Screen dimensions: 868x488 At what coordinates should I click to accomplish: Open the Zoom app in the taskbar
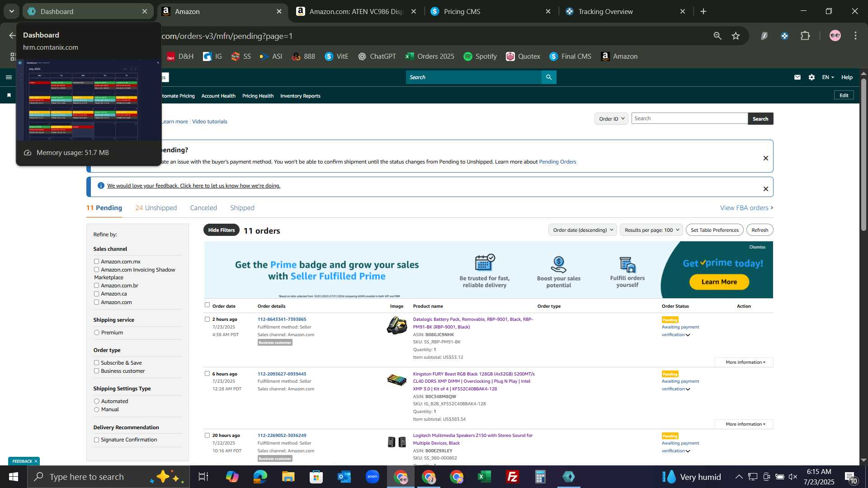[x=373, y=477]
